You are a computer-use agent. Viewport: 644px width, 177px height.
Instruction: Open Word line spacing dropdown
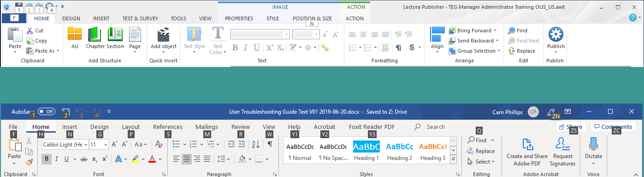[x=229, y=159]
